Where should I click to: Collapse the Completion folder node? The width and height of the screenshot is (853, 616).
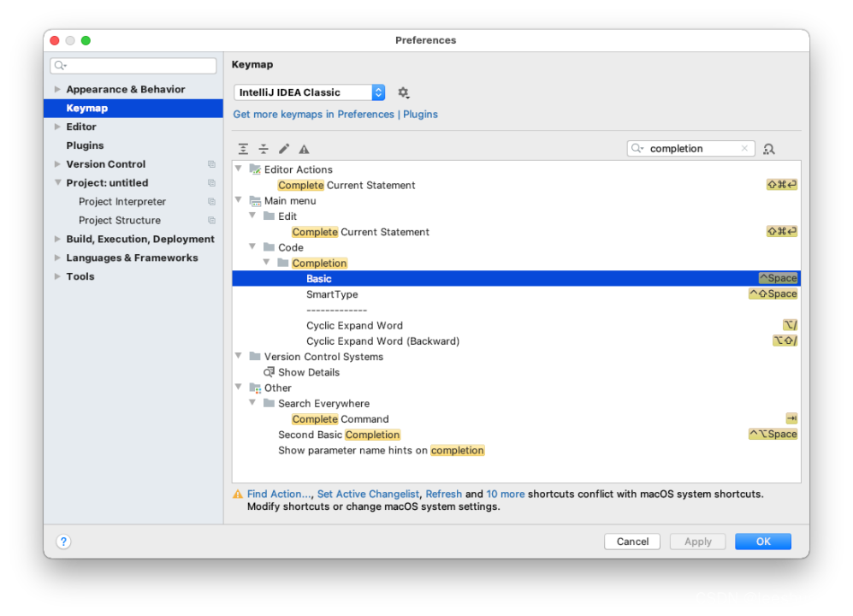267,263
